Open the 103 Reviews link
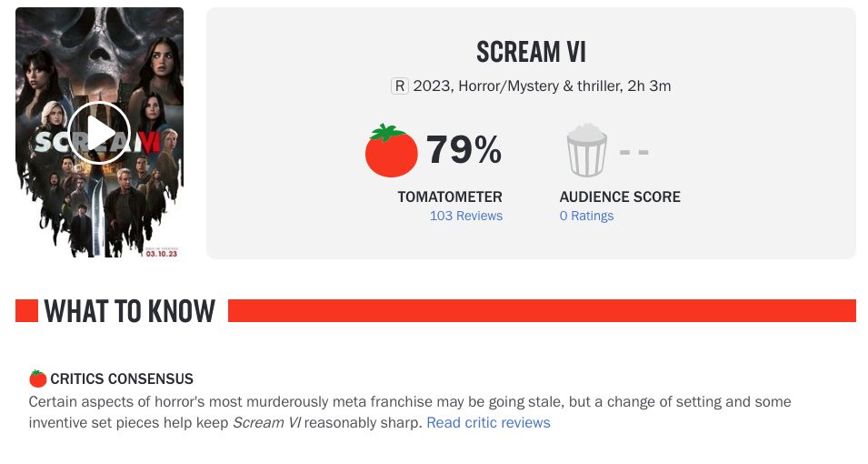This screenshot has height=464, width=868. (466, 216)
